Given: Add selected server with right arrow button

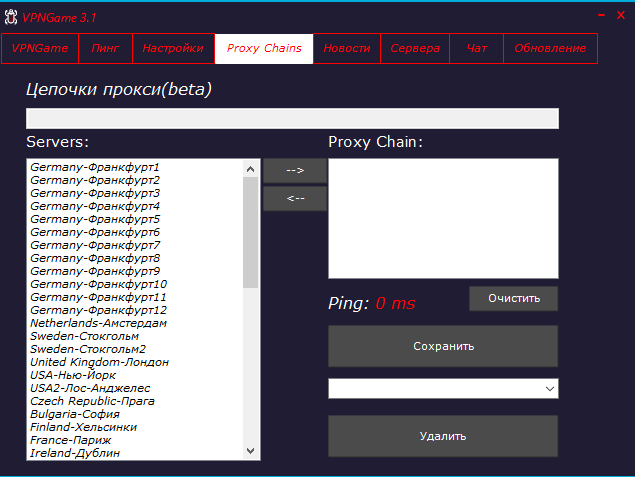Looking at the screenshot, I should coord(295,171).
